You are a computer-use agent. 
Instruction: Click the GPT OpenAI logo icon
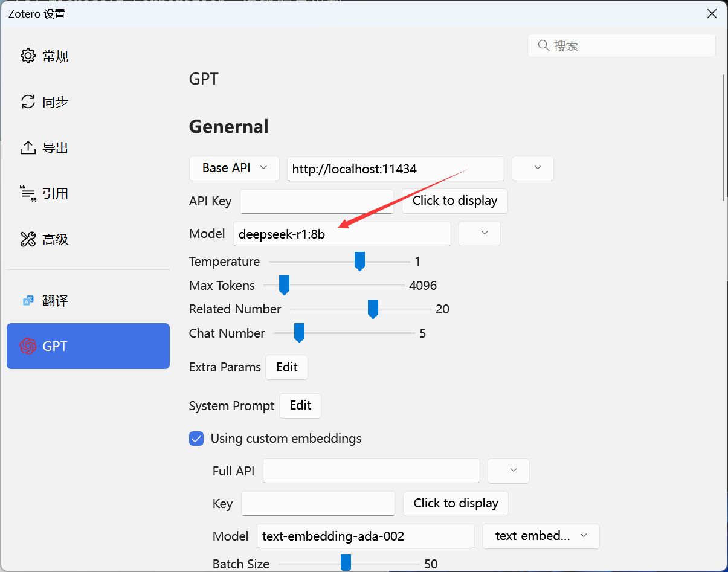[x=28, y=346]
